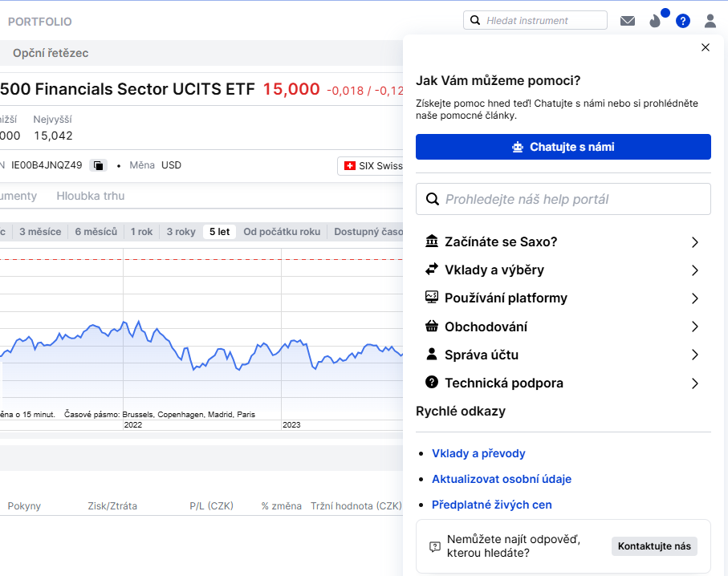
Task: Click the Kontaktujte nás button
Action: pos(654,546)
